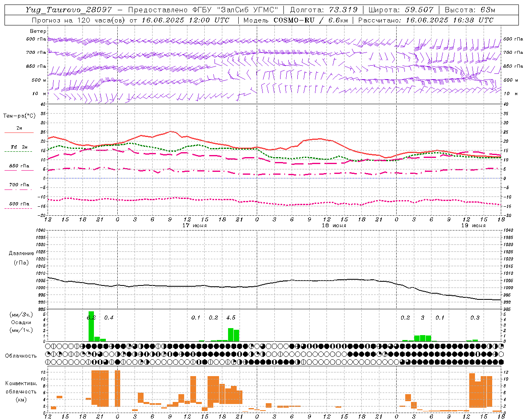Screen dimensions: 525x420
Task: Click the 'Рассчитано: 16.06.2025 16:38 UTC' timestamp
Action: tap(426, 20)
